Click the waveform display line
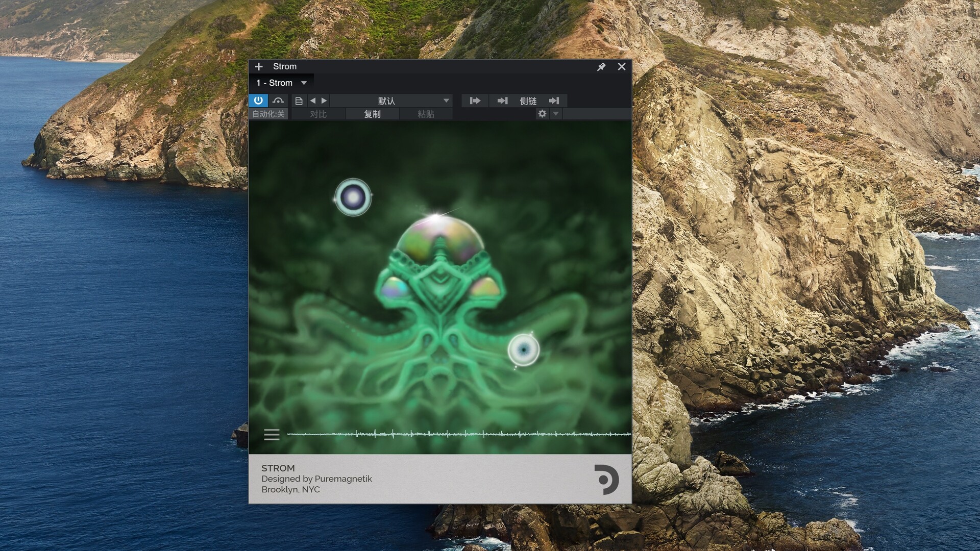This screenshot has width=980, height=551. [459, 434]
